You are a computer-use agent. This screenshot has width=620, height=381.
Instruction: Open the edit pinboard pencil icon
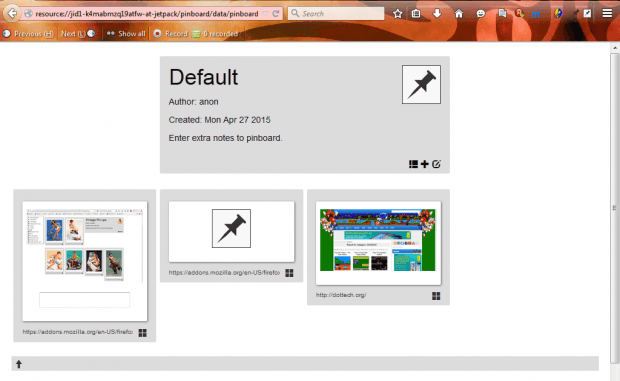point(436,164)
